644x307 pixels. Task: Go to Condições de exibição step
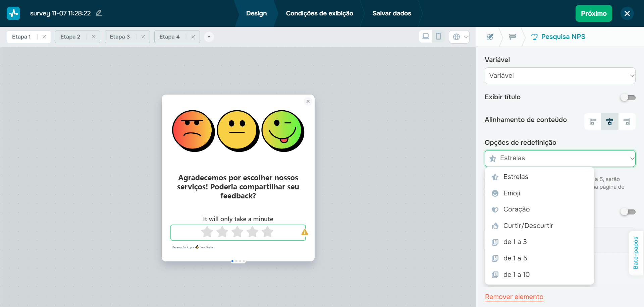pos(320,13)
